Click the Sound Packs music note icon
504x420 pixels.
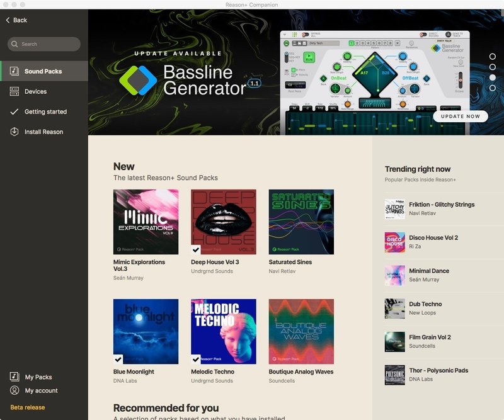[x=14, y=71]
